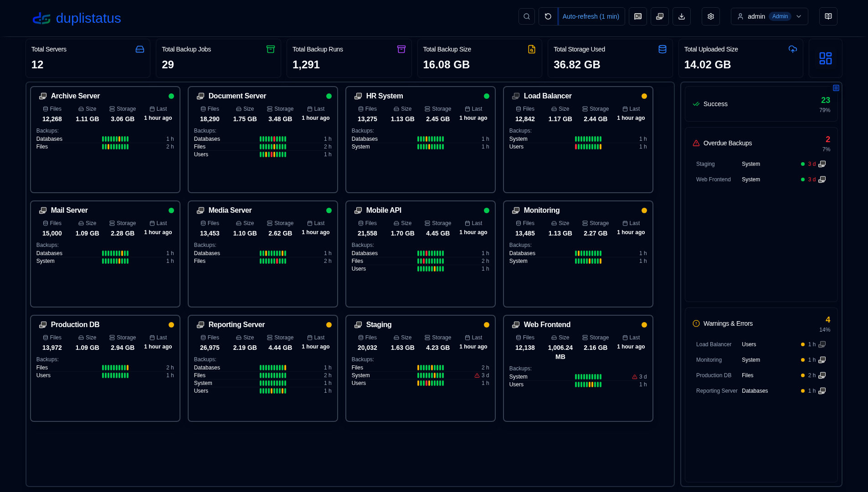
Task: Click Staging System overdue warning triangle
Action: tap(477, 375)
